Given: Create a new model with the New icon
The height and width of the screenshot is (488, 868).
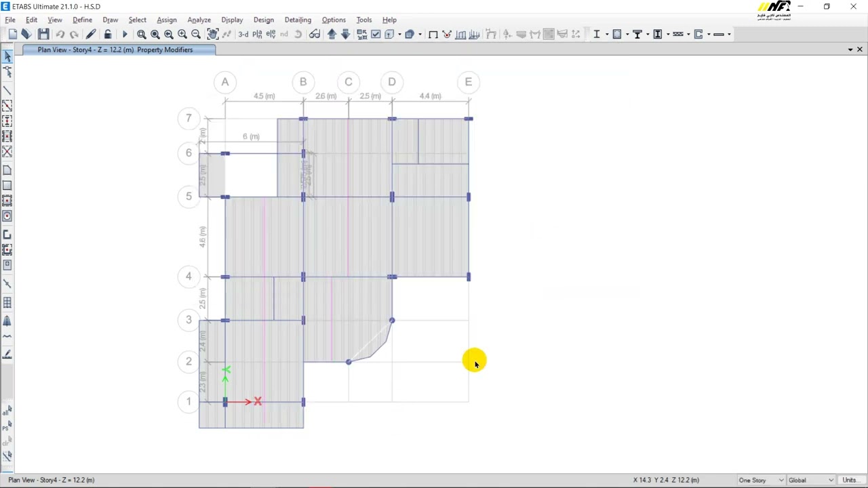Looking at the screenshot, I should click(x=12, y=34).
